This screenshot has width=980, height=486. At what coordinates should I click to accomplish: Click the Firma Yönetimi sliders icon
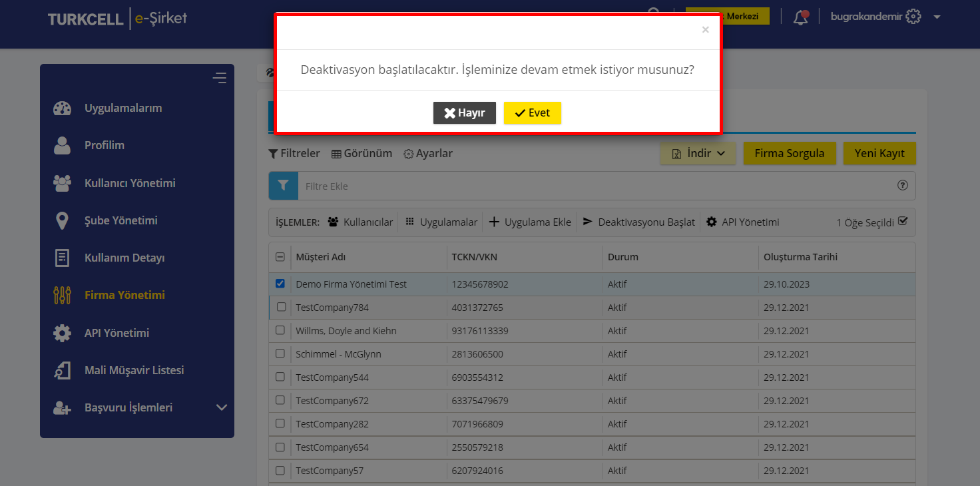click(x=62, y=295)
